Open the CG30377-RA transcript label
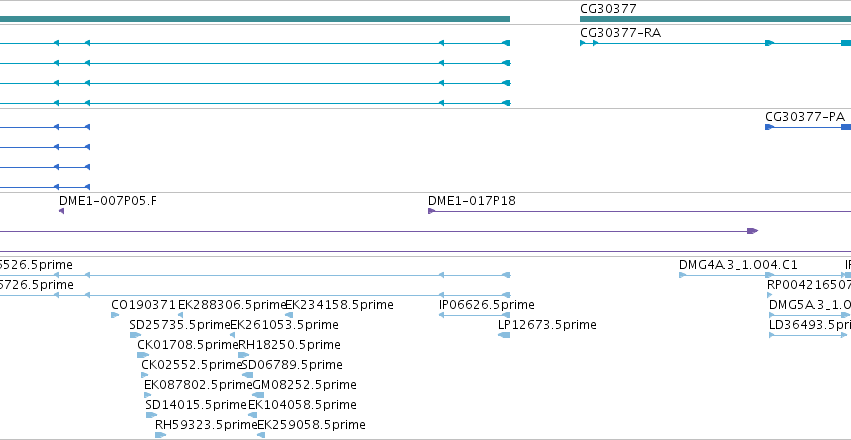Image resolution: width=851 pixels, height=440 pixels. click(620, 33)
